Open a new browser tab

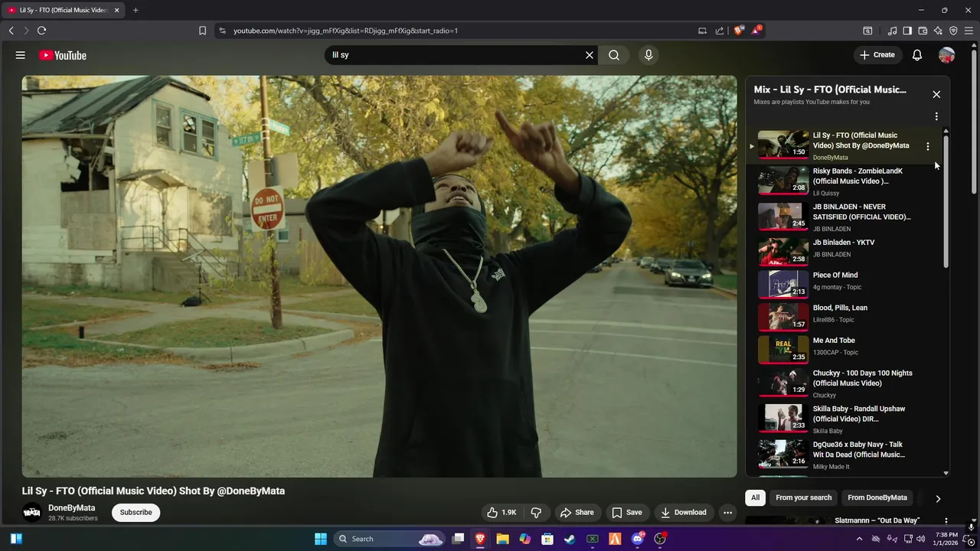coord(136,10)
